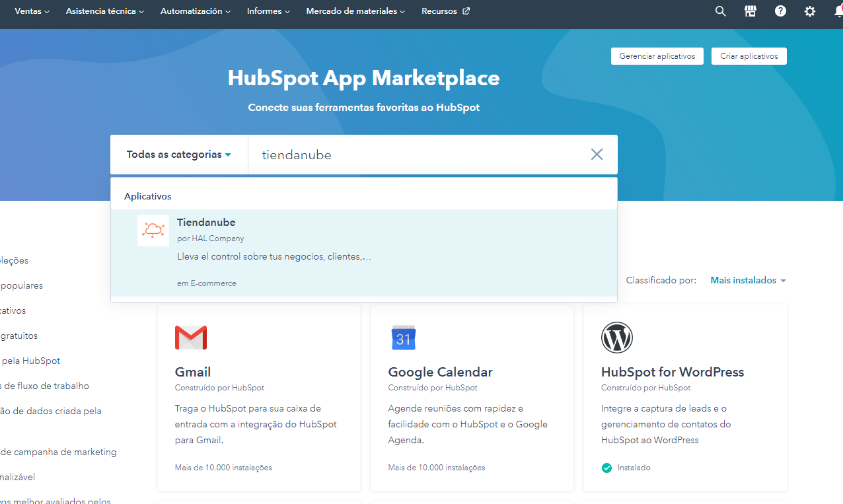The image size is (843, 504).
Task: Open the Help question mark icon
Action: pos(780,11)
